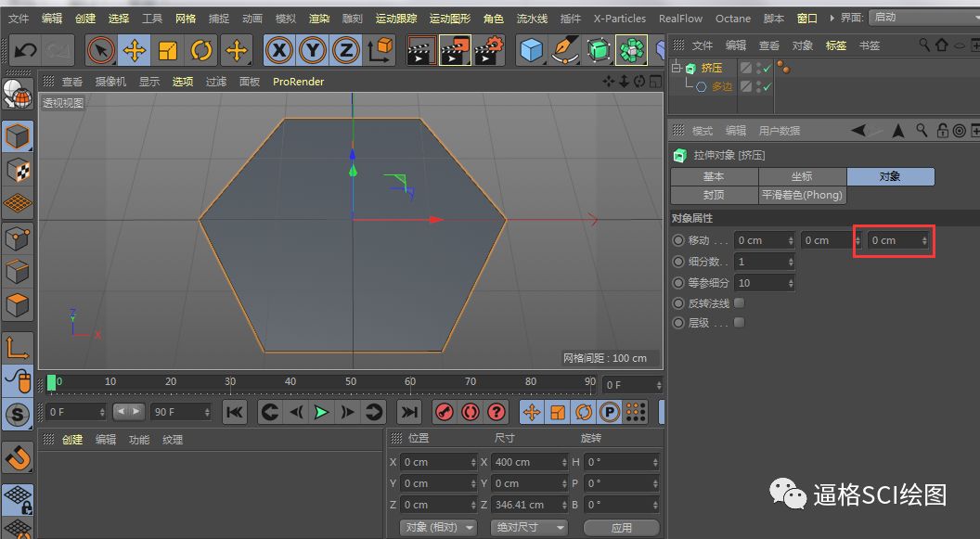Viewport: 980px width, 539px height.
Task: Activate the Move tool in top toolbar
Action: 135,50
